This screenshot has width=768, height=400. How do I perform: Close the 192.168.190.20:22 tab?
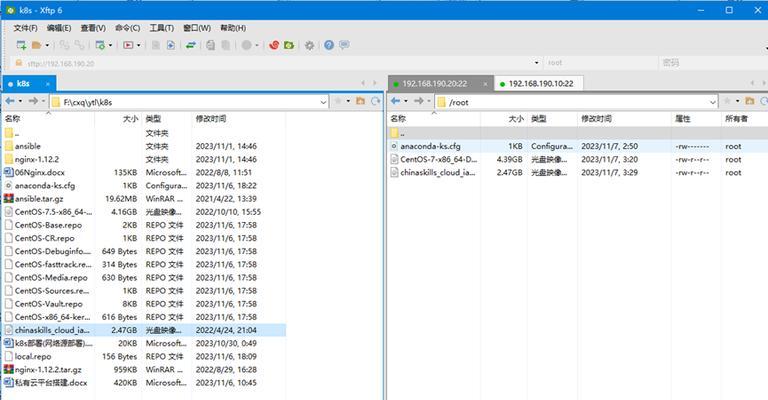coord(485,84)
